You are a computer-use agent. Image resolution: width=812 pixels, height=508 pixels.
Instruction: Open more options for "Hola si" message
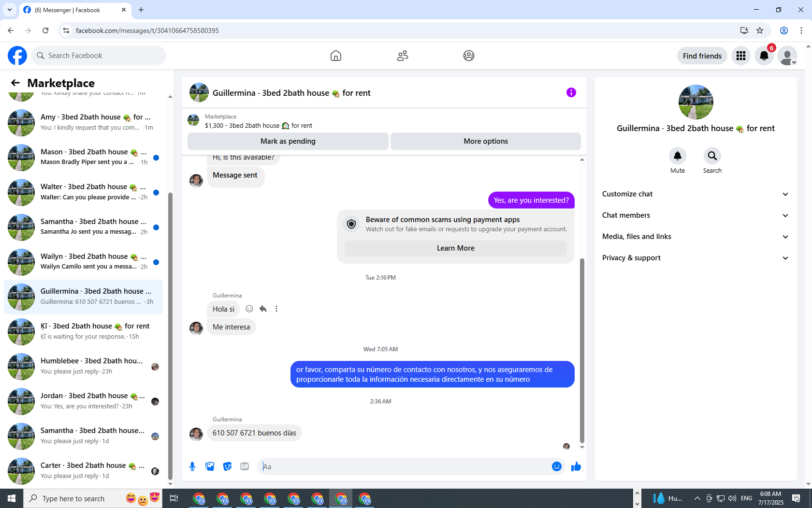276,309
